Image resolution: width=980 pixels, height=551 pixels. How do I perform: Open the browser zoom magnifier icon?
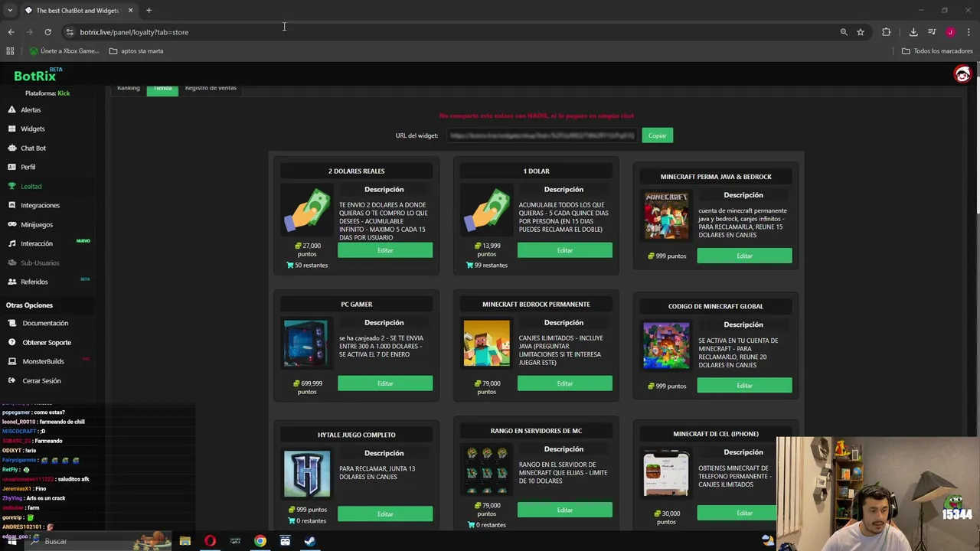[844, 32]
